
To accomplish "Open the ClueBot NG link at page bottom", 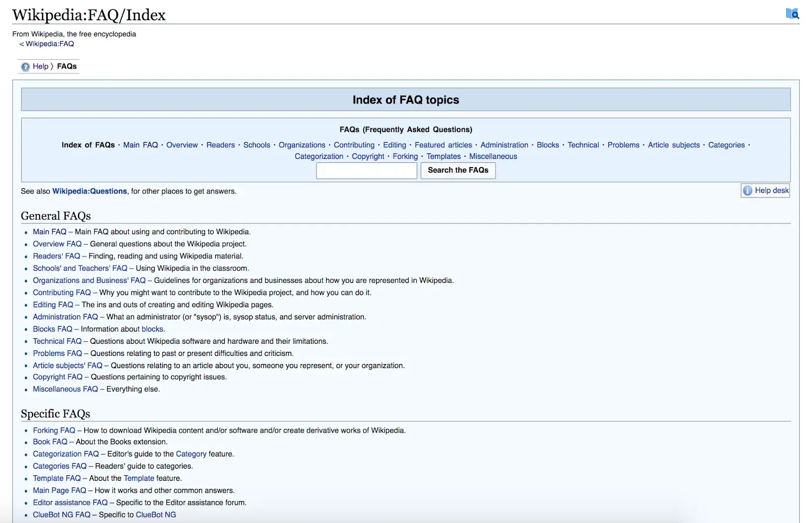I will tap(156, 514).
